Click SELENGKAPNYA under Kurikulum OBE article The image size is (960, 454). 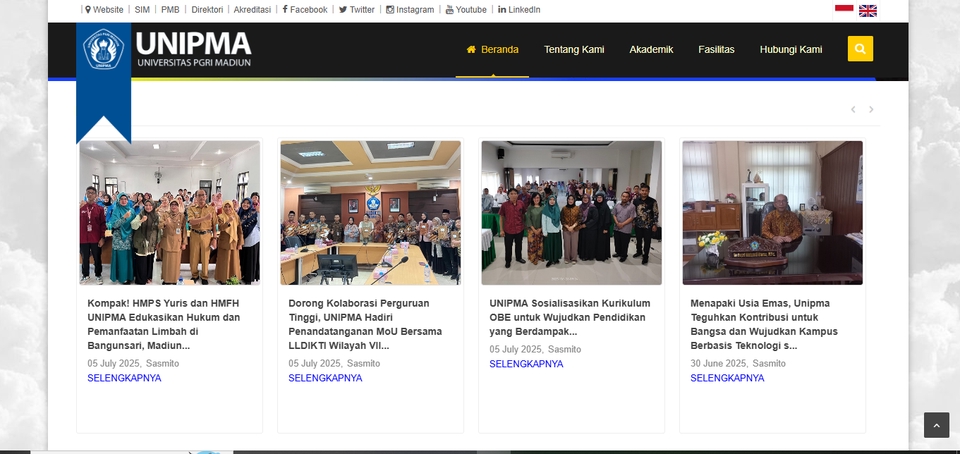[526, 364]
